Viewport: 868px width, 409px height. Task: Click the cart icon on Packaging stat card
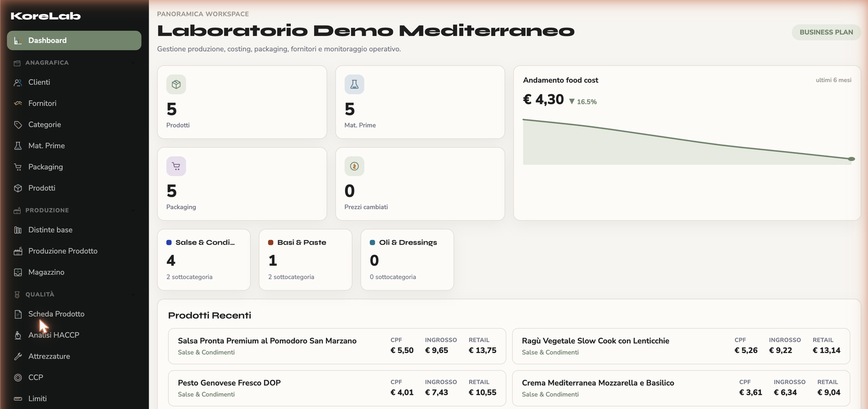176,166
